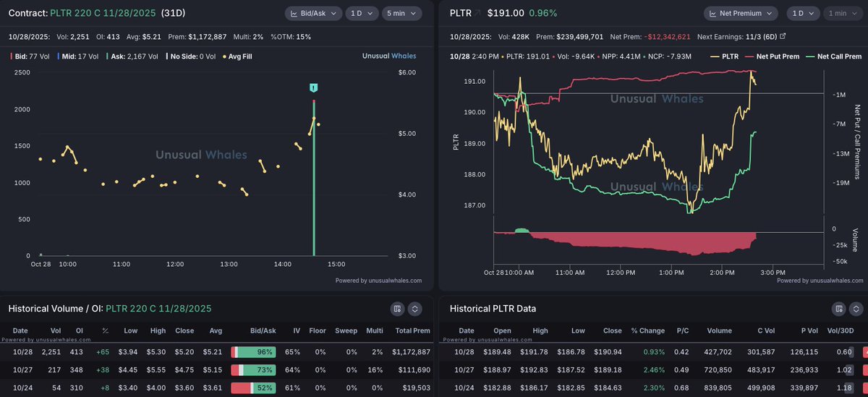
Task: Toggle the Net Call Prem legend line
Action: [x=835, y=55]
